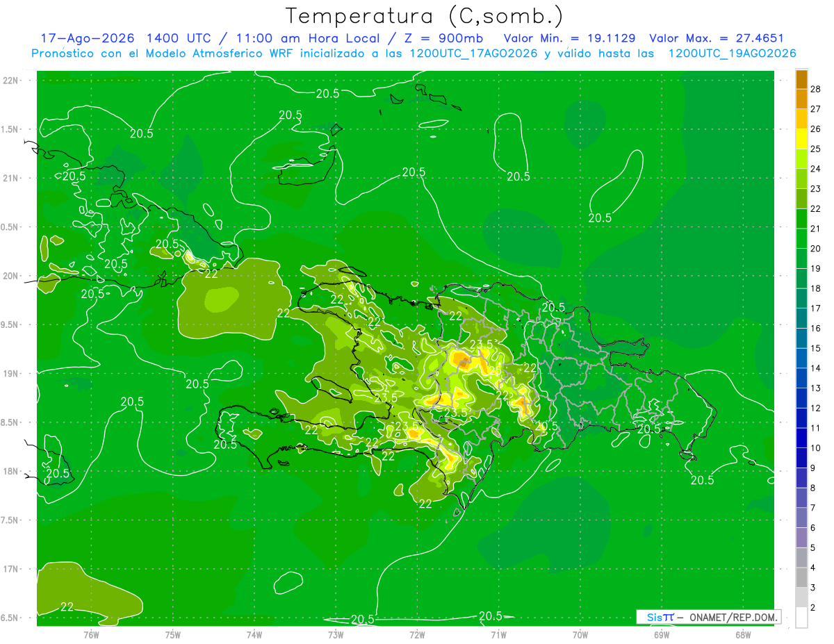Click the 21N latitude axis label

[x=10, y=178]
